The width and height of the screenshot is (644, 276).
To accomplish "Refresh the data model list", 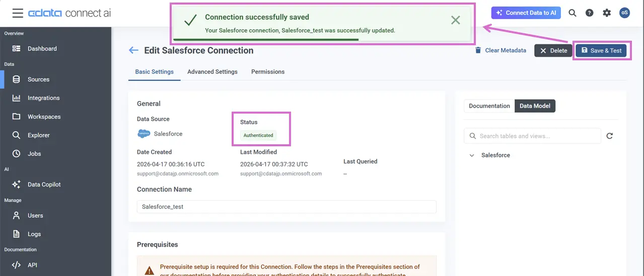I will click(x=609, y=136).
